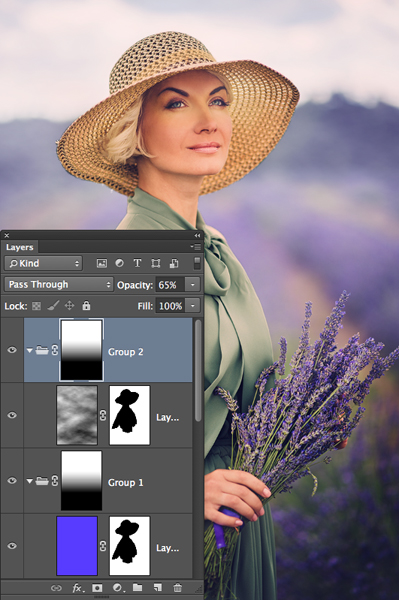
Task: Close the Layers panel with X
Action: tap(7, 235)
